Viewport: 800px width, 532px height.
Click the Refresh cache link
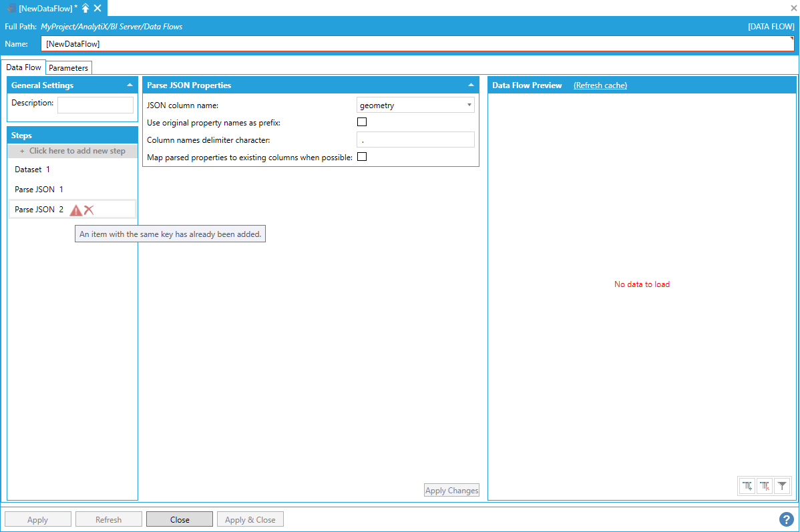pyautogui.click(x=600, y=85)
